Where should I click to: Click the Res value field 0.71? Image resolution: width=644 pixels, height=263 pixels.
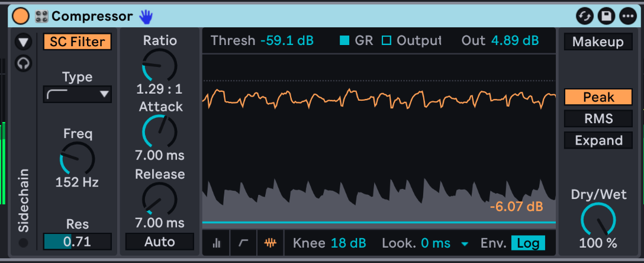pos(77,242)
